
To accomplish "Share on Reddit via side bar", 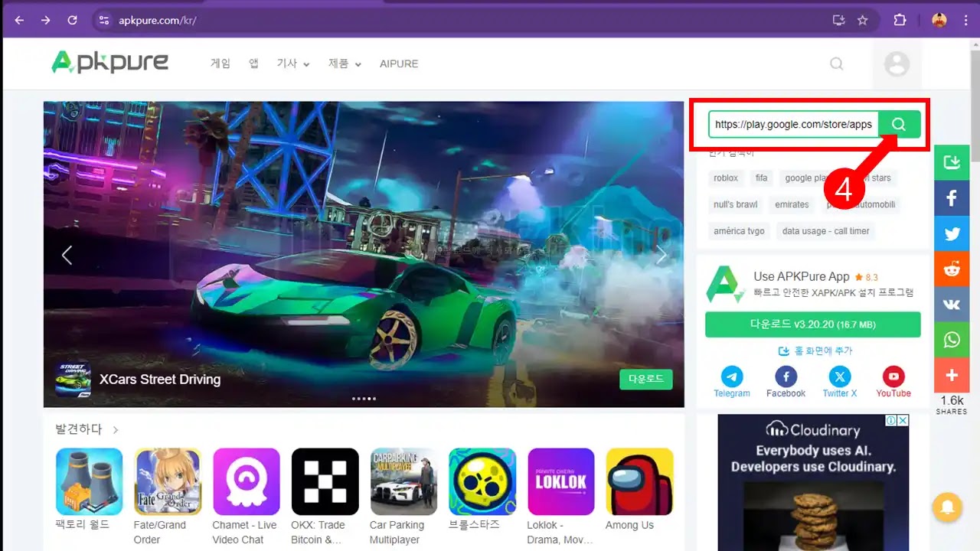I will point(952,269).
